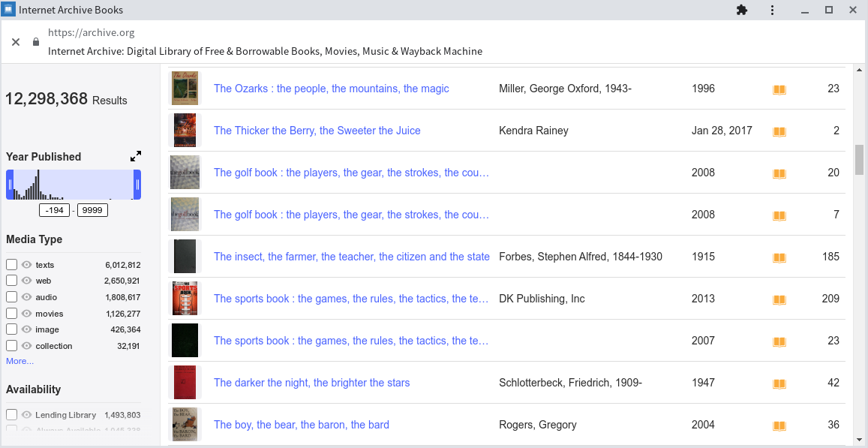Click the -194 start year field

pos(54,210)
